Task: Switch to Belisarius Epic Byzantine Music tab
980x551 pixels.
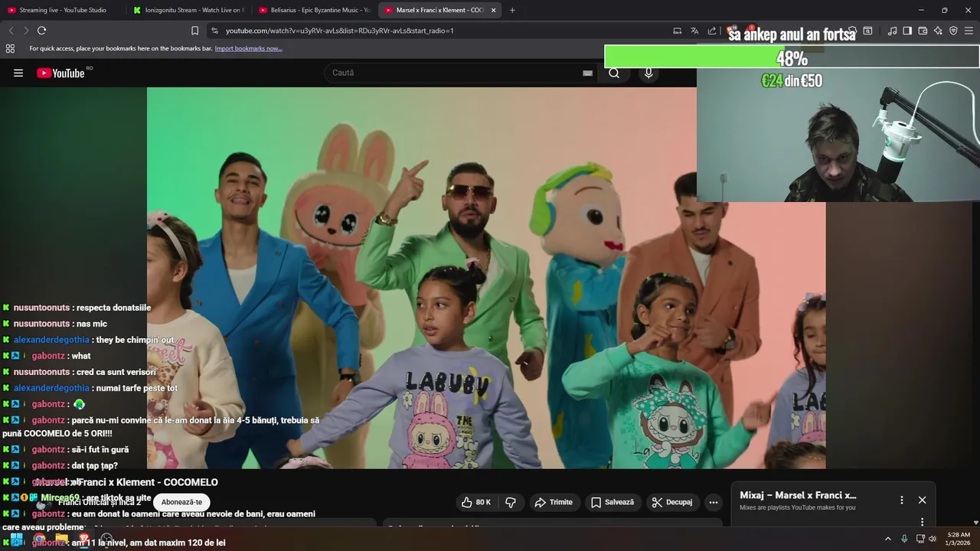Action: pyautogui.click(x=314, y=10)
